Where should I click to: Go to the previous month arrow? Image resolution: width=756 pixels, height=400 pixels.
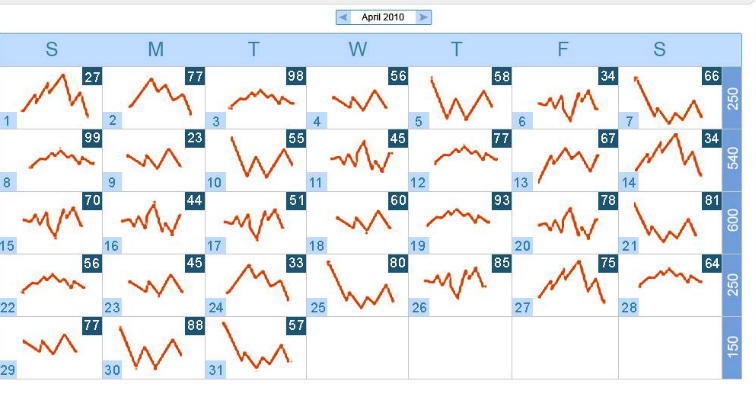[x=343, y=17]
